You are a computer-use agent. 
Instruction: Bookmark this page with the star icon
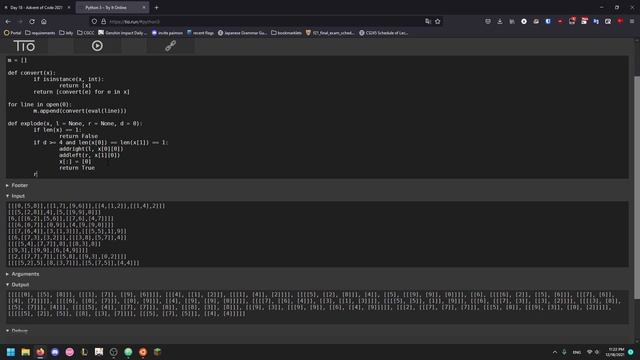pos(438,21)
